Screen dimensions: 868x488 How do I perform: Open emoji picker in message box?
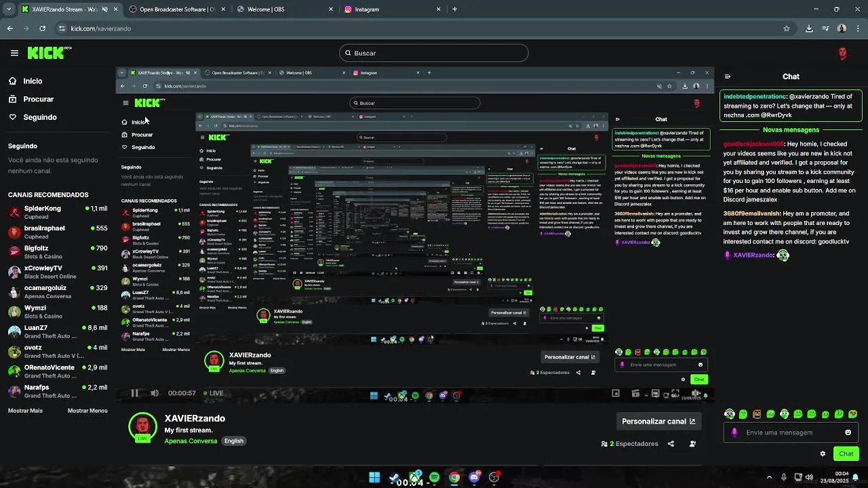tap(848, 432)
